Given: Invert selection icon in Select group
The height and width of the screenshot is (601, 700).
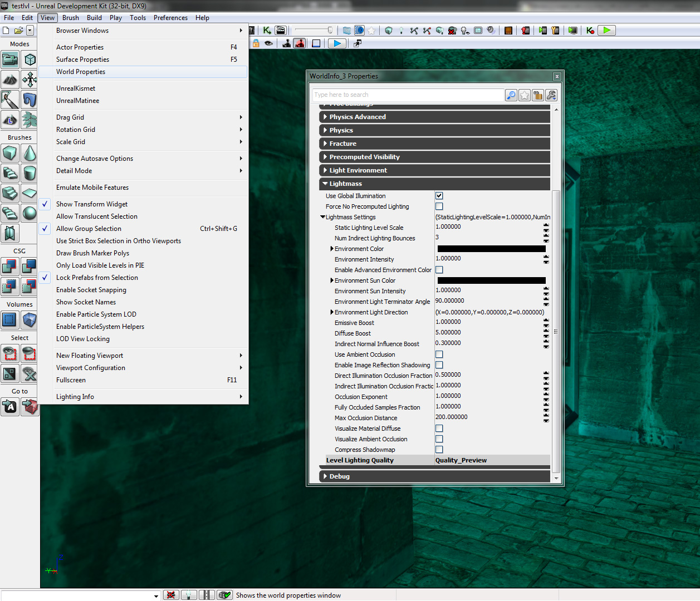Looking at the screenshot, I should pos(10,373).
